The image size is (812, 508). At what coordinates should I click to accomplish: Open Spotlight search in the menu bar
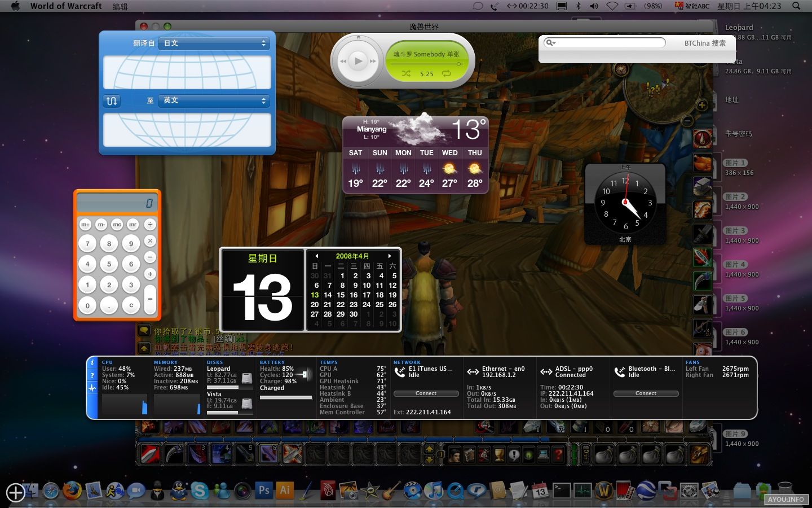[x=796, y=6]
